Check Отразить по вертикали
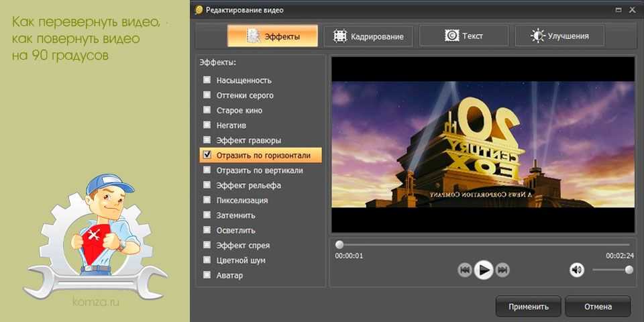This screenshot has width=644, height=322. coord(207,170)
